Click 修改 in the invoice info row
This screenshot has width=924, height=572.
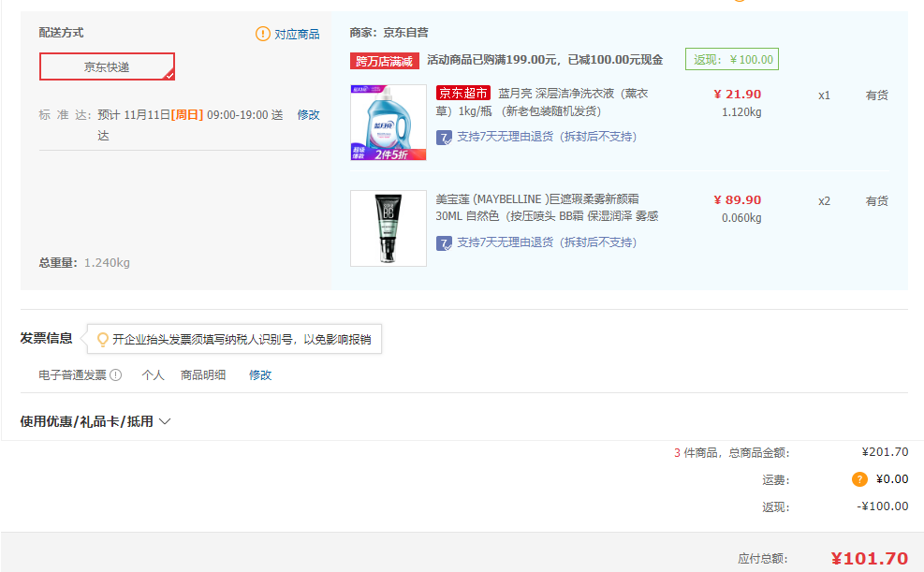click(260, 375)
